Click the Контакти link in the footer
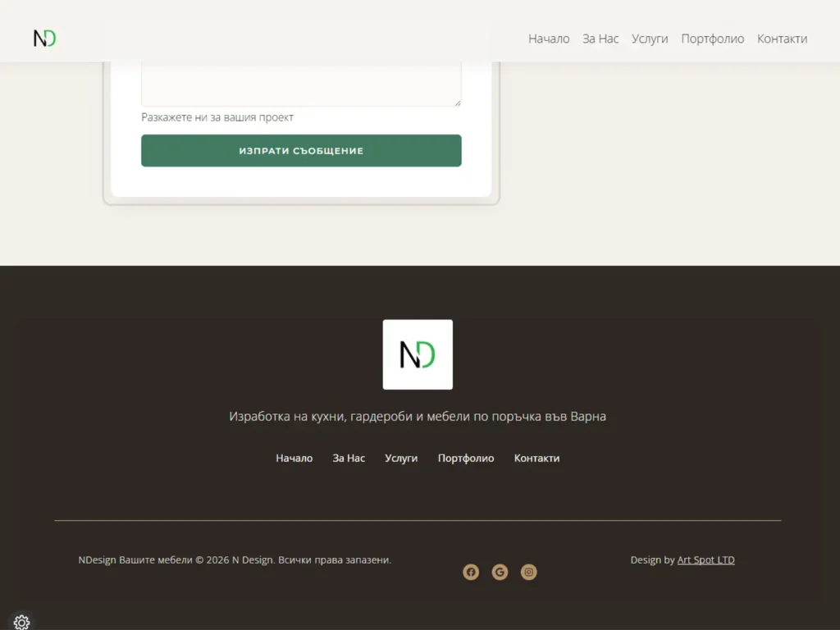840x630 pixels. pos(536,459)
